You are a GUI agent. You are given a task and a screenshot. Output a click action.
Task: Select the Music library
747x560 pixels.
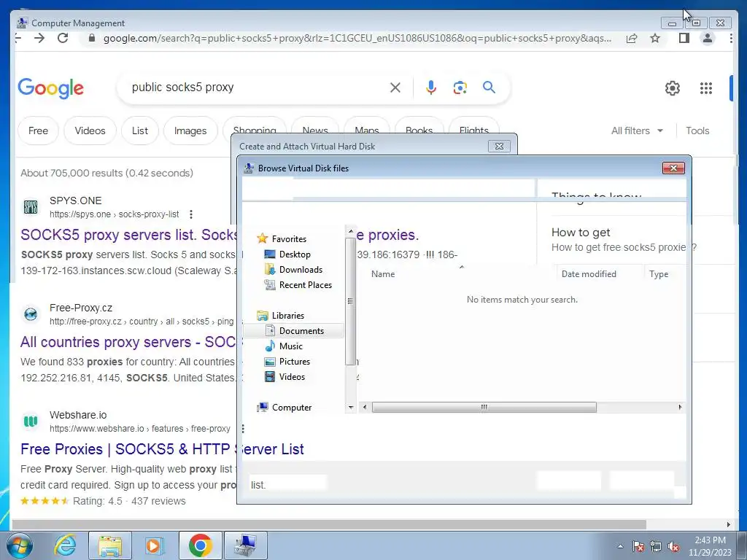[290, 346]
